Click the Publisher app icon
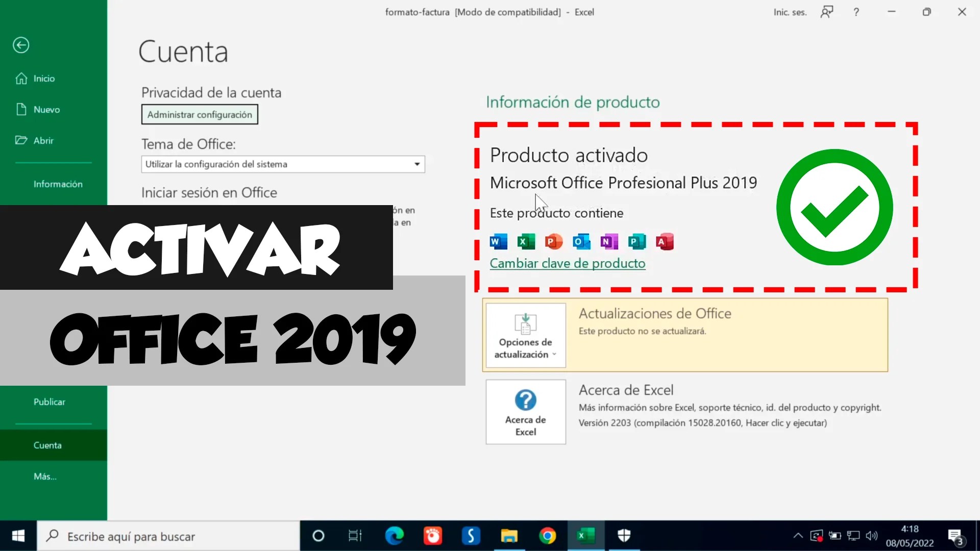 click(636, 241)
